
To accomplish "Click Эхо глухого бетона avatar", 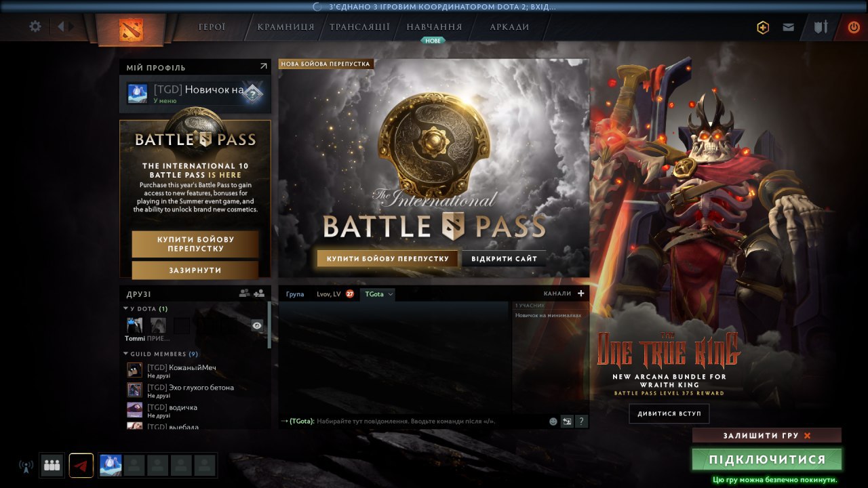I will [134, 390].
